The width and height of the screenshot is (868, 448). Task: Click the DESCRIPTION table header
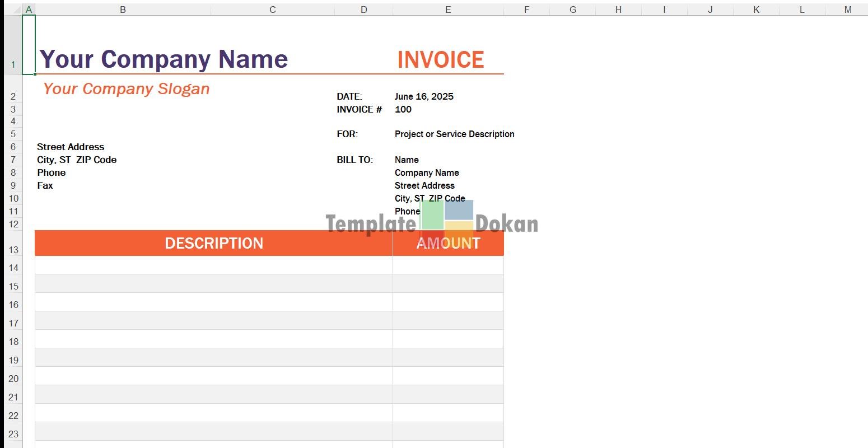click(213, 243)
